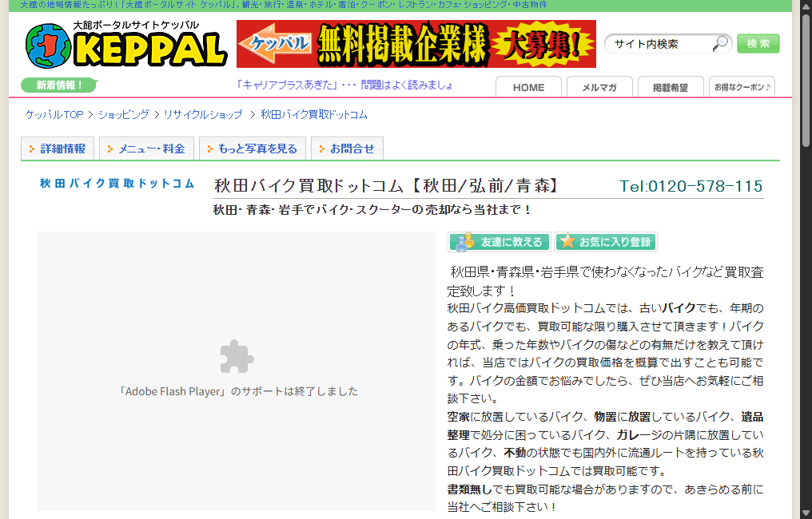The height and width of the screenshot is (519, 812).
Task: Click the shop title 秋田バイク買取ドットコム【秋田/弘前/青森】
Action: click(386, 185)
